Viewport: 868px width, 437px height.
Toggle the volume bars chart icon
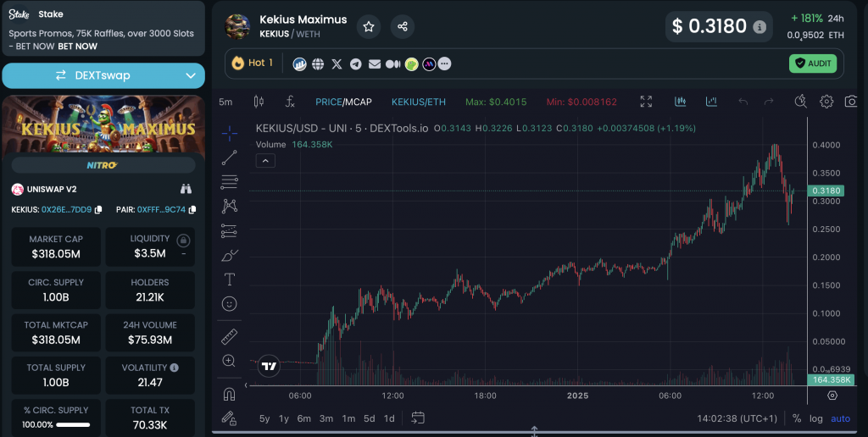[x=711, y=102]
